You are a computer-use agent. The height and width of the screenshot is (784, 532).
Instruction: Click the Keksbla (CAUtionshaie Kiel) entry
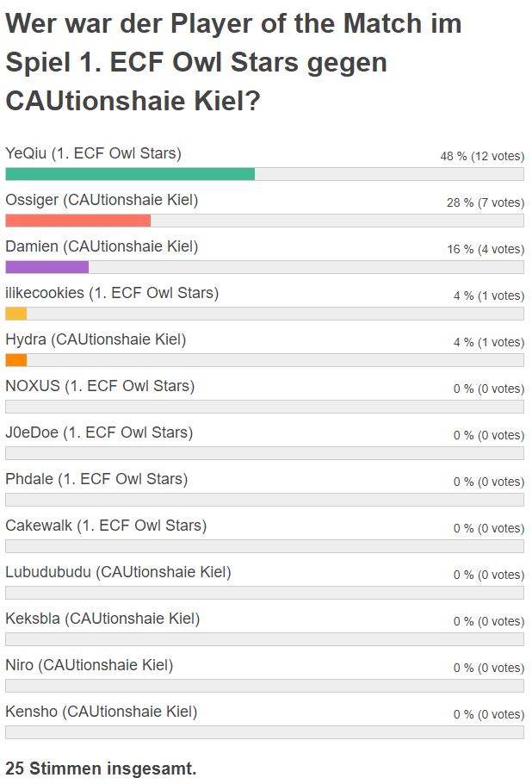pyautogui.click(x=102, y=618)
